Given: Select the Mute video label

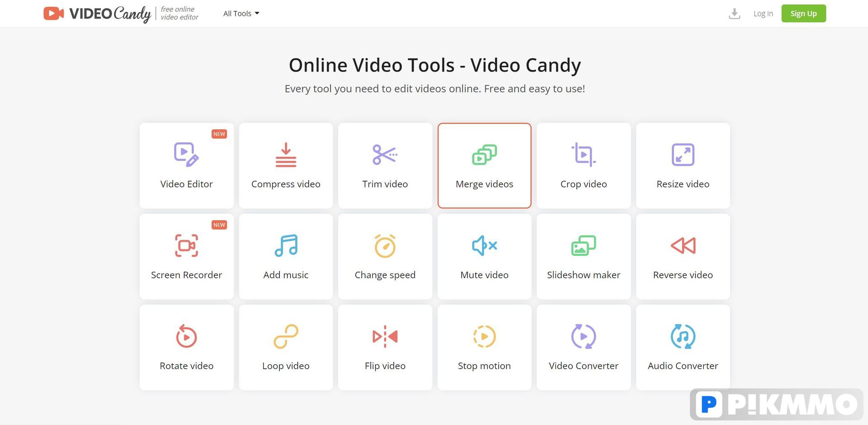Looking at the screenshot, I should tap(484, 275).
